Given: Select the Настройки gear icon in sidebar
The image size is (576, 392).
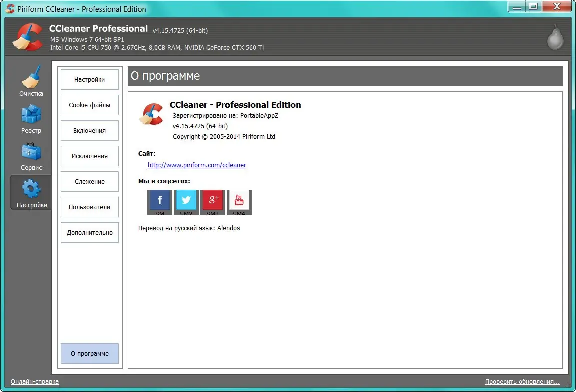Looking at the screenshot, I should (31, 193).
